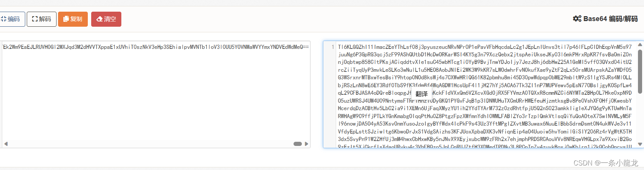This screenshot has width=644, height=170.
Task: Click the right arrow of horizontal scrollbar
Action: pyautogui.click(x=306, y=144)
